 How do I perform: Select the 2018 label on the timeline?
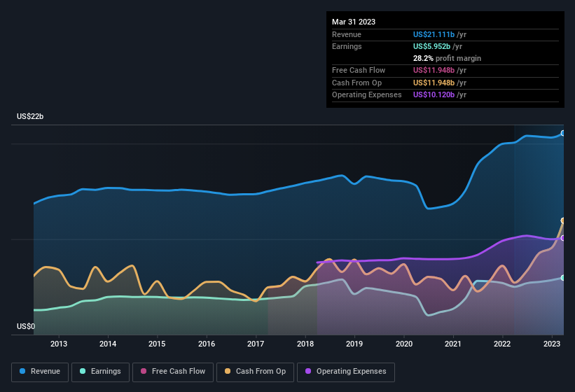click(x=305, y=344)
